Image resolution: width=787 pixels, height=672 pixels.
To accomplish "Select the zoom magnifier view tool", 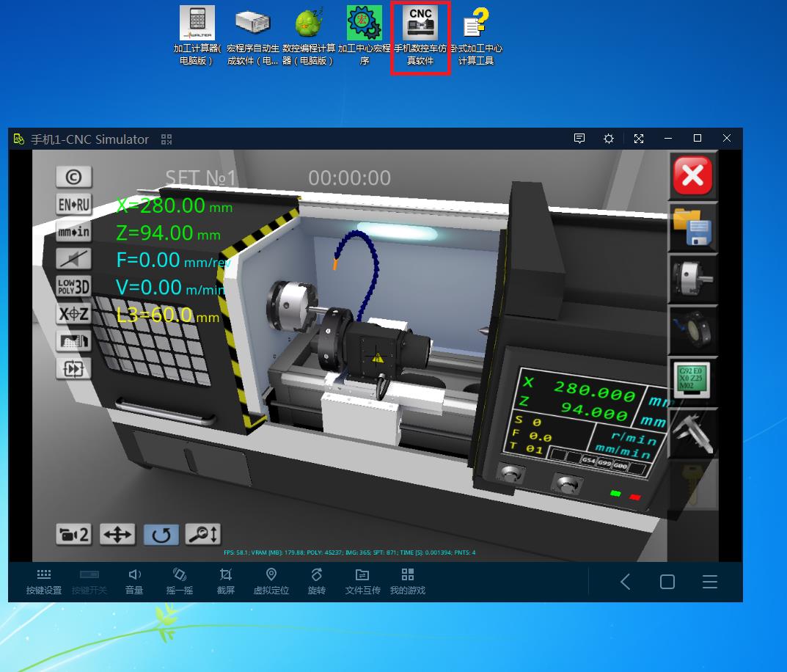I will coord(202,534).
